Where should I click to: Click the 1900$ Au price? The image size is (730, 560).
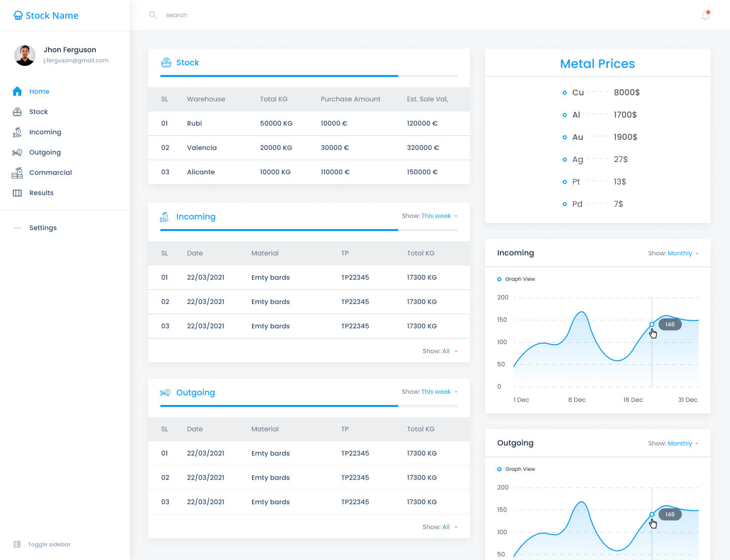pos(626,137)
